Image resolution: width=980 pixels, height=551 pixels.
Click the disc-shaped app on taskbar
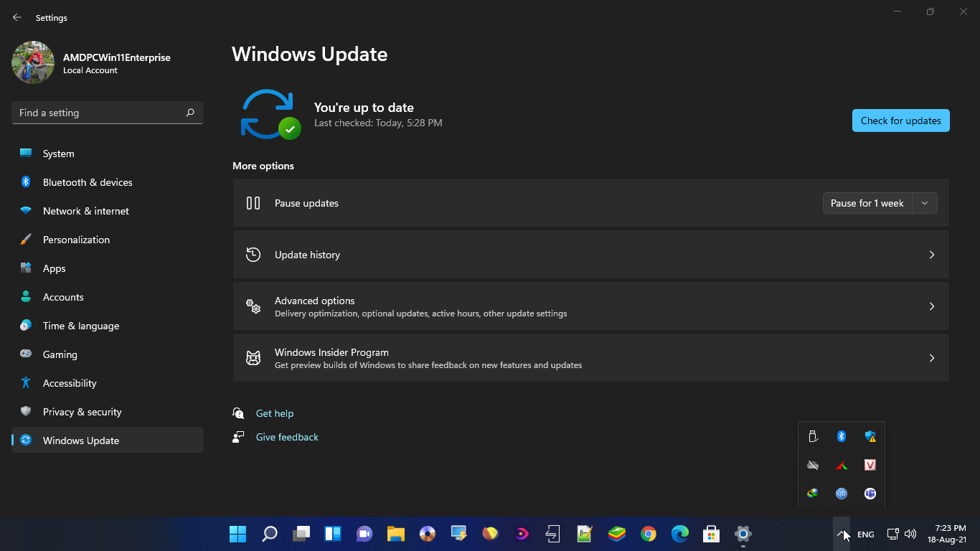pyautogui.click(x=428, y=534)
